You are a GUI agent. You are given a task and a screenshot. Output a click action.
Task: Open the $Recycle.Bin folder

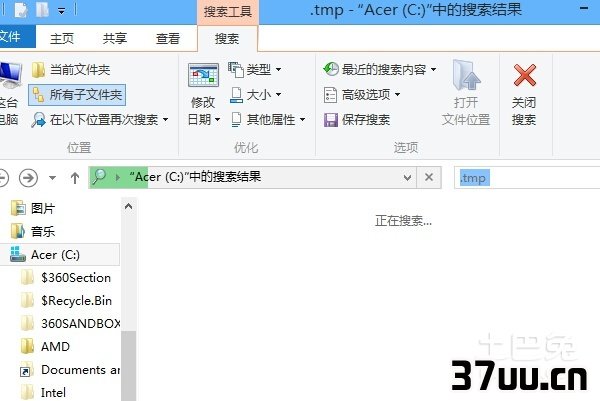tap(77, 300)
